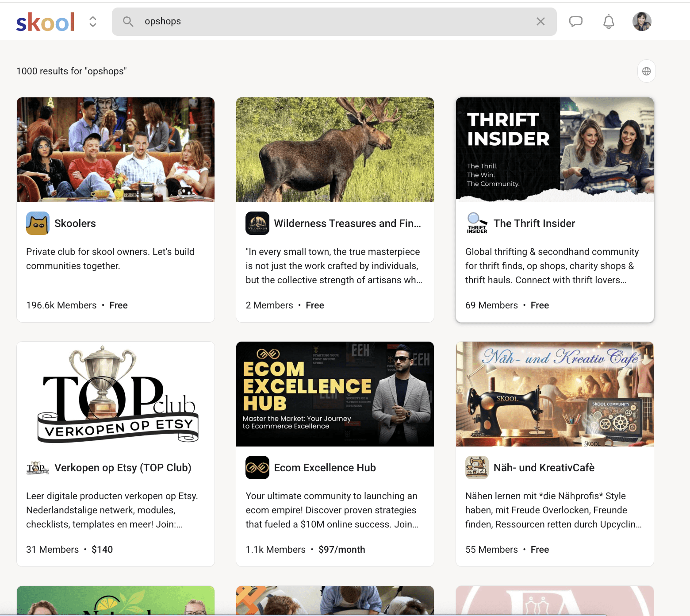This screenshot has height=616, width=690.
Task: Click the Thrift Insider magnifier icon
Action: [x=477, y=223]
